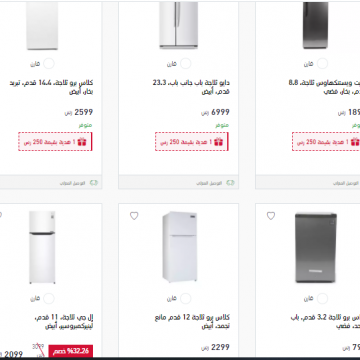Viewport: 360px width, 360px height.
Task: Click gift icon on Class Pro 2599 offer
Action: [82, 142]
